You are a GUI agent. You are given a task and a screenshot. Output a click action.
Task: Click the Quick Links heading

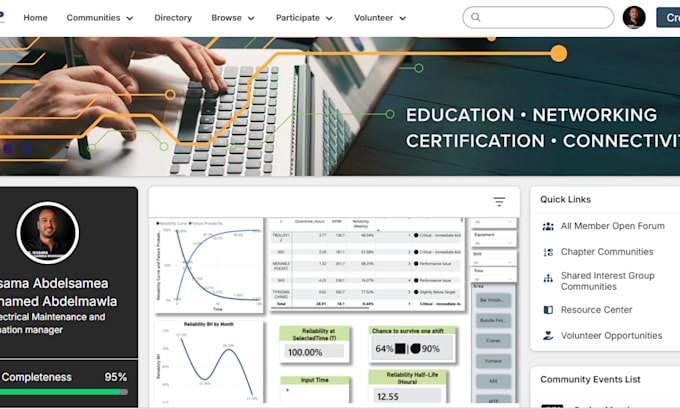[x=566, y=200]
